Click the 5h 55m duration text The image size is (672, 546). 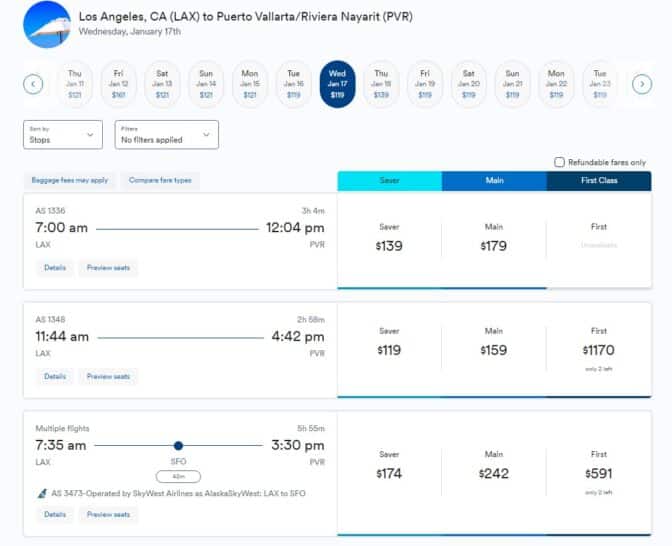(x=311, y=428)
